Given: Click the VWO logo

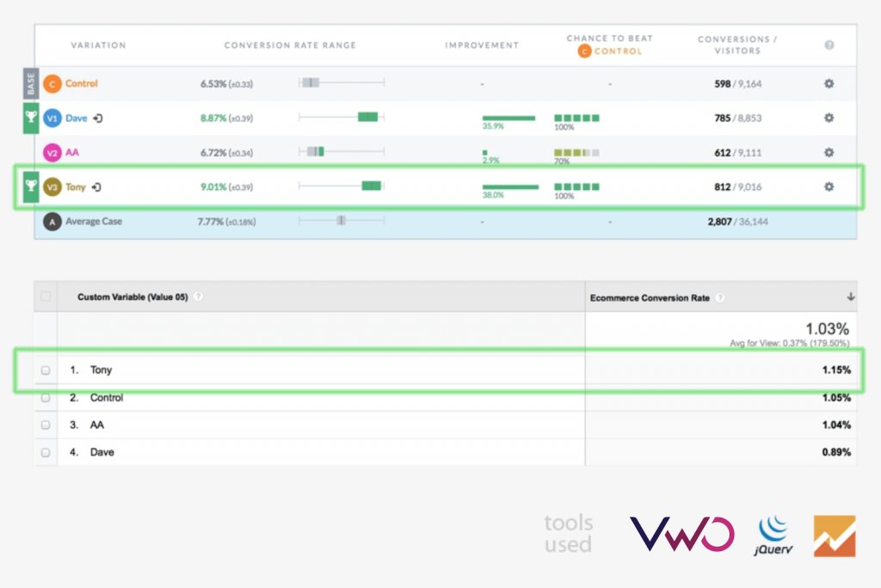Looking at the screenshot, I should [x=682, y=533].
